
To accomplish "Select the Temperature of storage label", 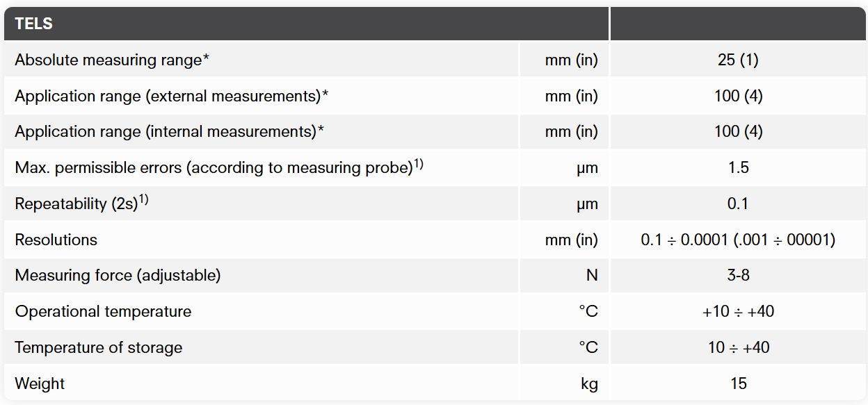I will [x=99, y=347].
